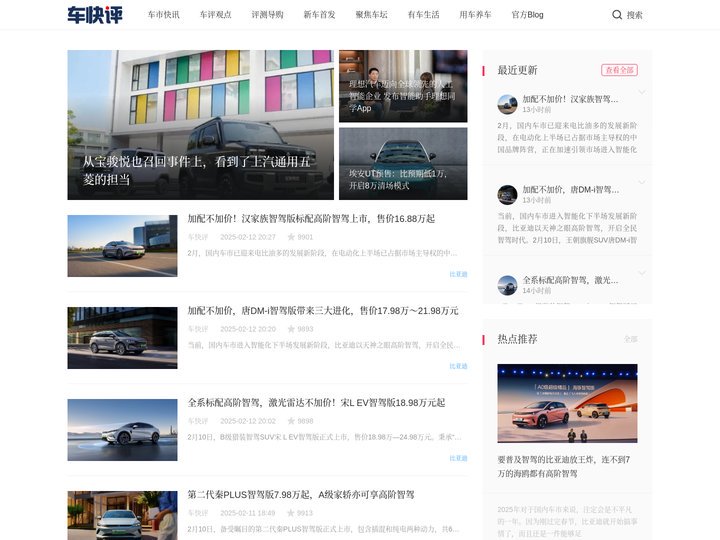720x540 pixels.
Task: Open sidebar title 加配不加价！汉家族智驾...
Action: click(570, 99)
